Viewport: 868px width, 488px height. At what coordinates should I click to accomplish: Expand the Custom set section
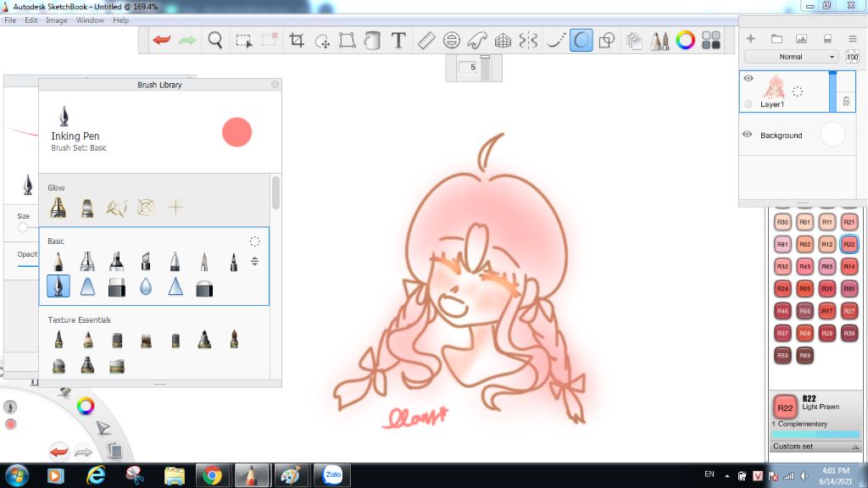pyautogui.click(x=816, y=446)
